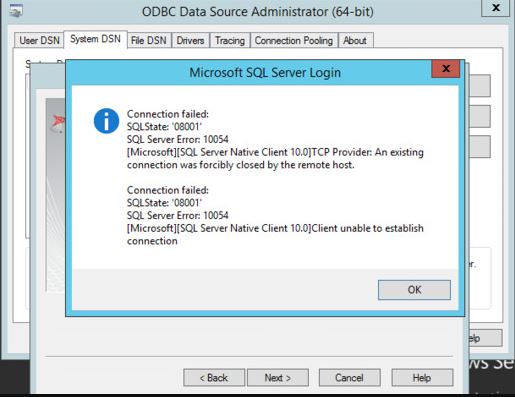
Task: Click the blue information icon in error dialog
Action: coord(106,121)
